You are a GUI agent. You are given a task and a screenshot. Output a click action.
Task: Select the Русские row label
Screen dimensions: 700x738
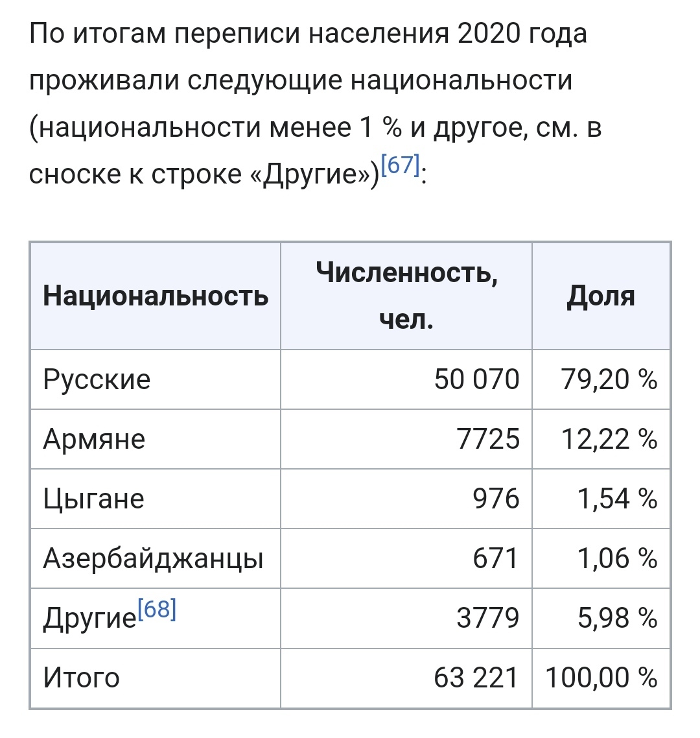pos(97,379)
